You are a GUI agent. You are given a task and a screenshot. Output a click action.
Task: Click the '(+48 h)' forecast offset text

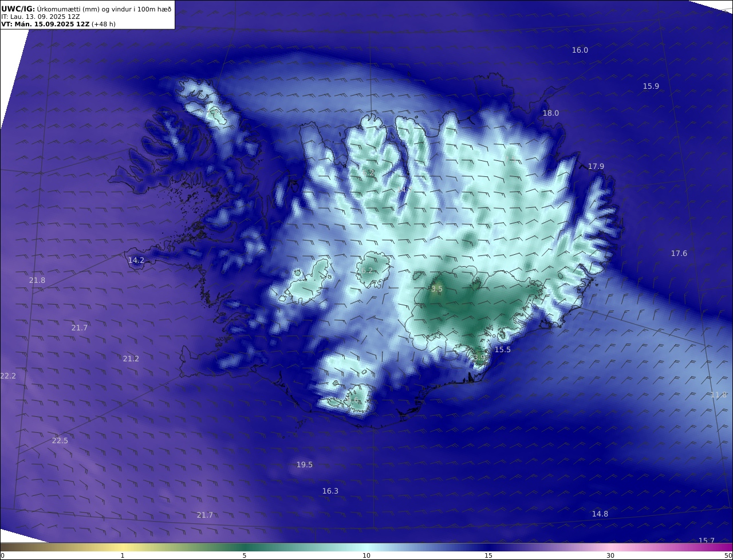point(104,24)
